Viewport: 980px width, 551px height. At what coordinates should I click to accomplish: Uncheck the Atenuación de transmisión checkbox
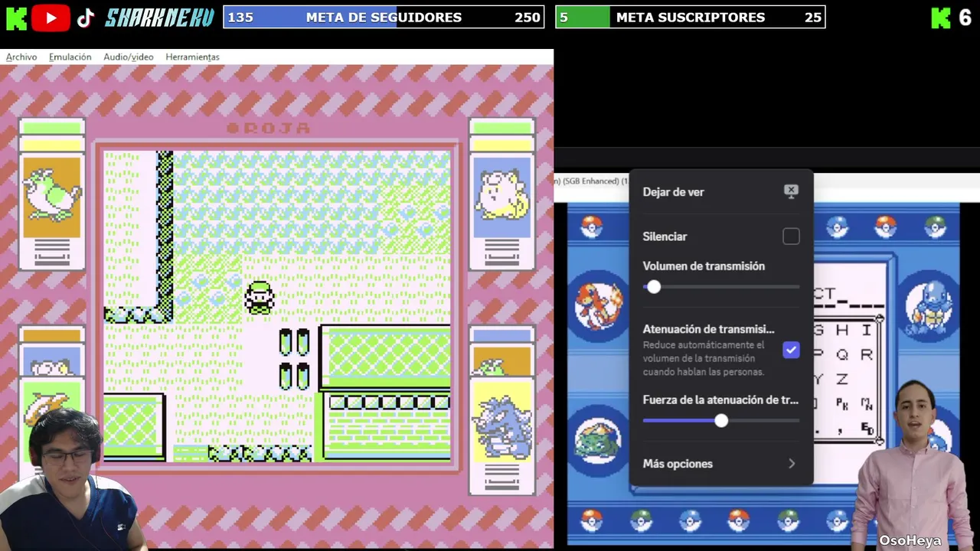coord(791,350)
